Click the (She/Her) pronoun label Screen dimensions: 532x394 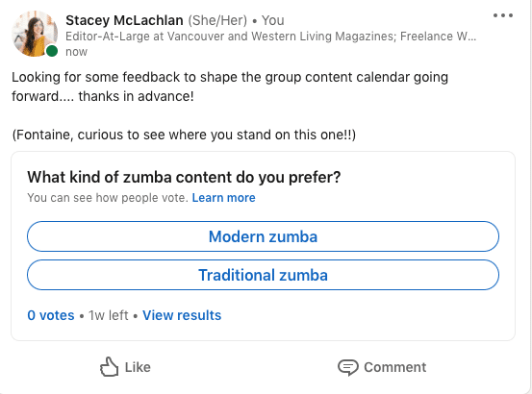(217, 20)
